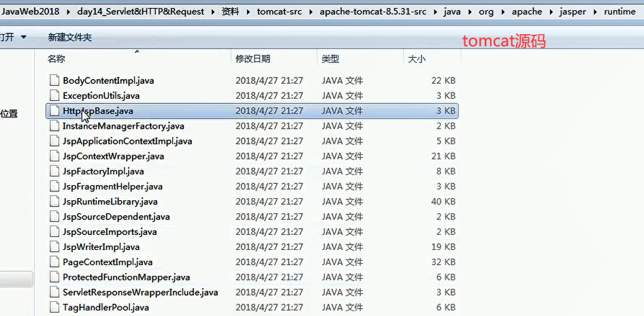Select JspWriterImpl.java file name
The image size is (644, 316).
(x=101, y=247)
